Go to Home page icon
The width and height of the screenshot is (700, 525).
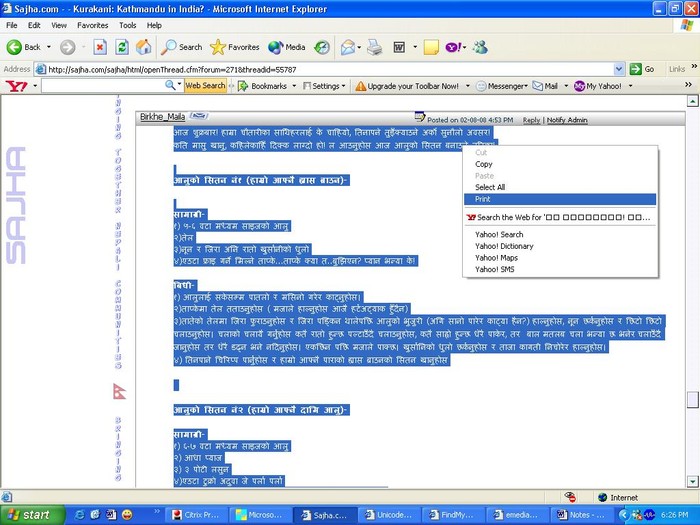coord(144,47)
